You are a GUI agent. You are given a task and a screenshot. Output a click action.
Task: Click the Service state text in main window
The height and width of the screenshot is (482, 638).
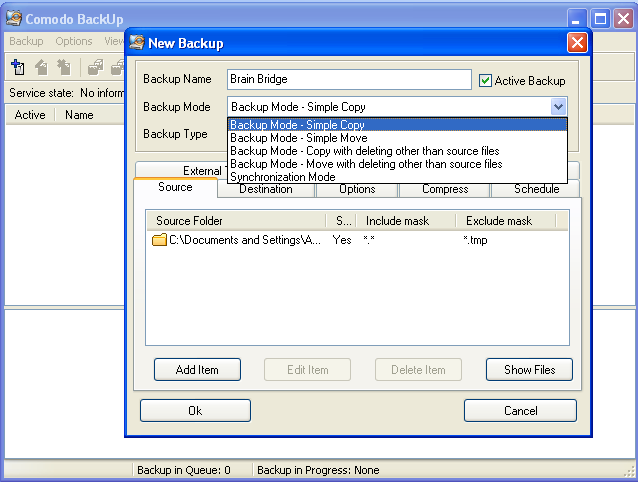(66, 93)
